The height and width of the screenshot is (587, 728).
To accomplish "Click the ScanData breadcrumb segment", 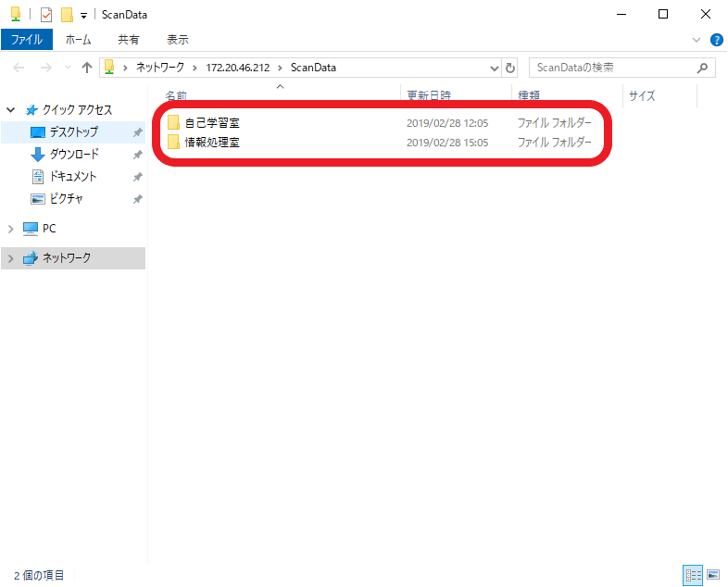I will 313,68.
